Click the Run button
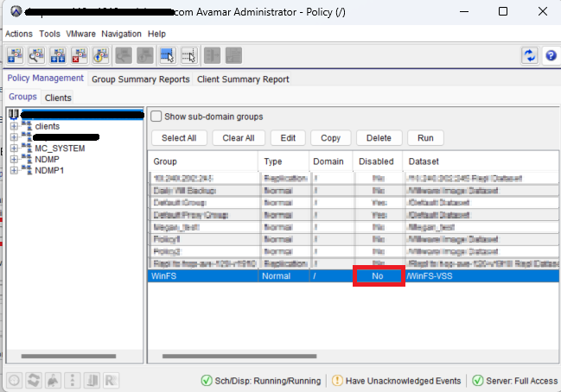Image resolution: width=561 pixels, height=392 pixels. (425, 137)
